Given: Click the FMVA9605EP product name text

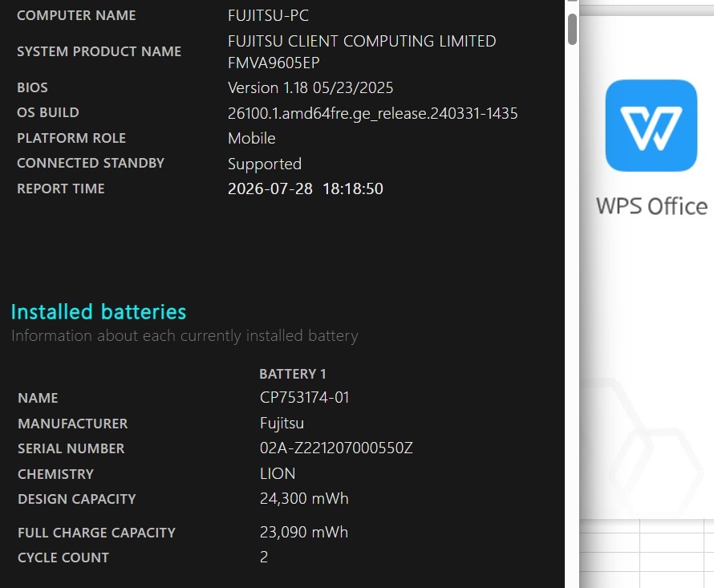Looking at the screenshot, I should click(274, 63).
